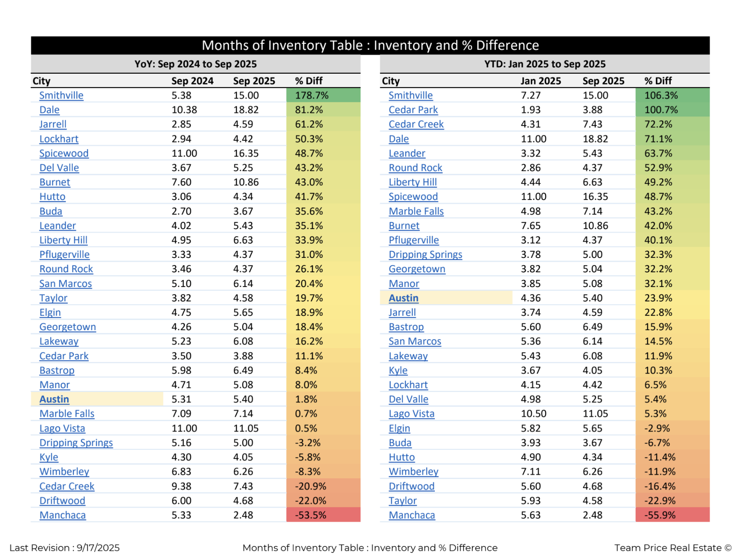Open the Round Rock link in the YTD table

pos(415,168)
